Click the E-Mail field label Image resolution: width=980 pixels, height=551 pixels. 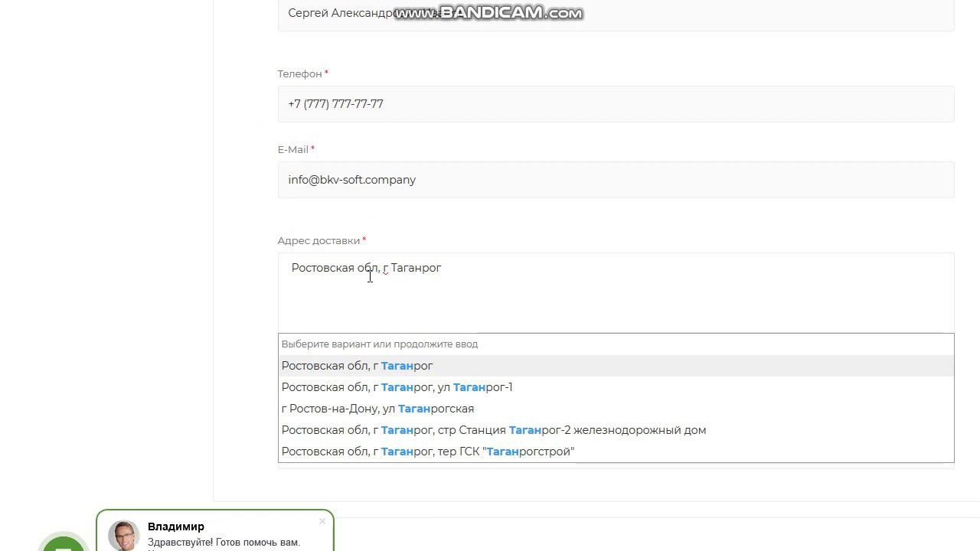click(293, 149)
